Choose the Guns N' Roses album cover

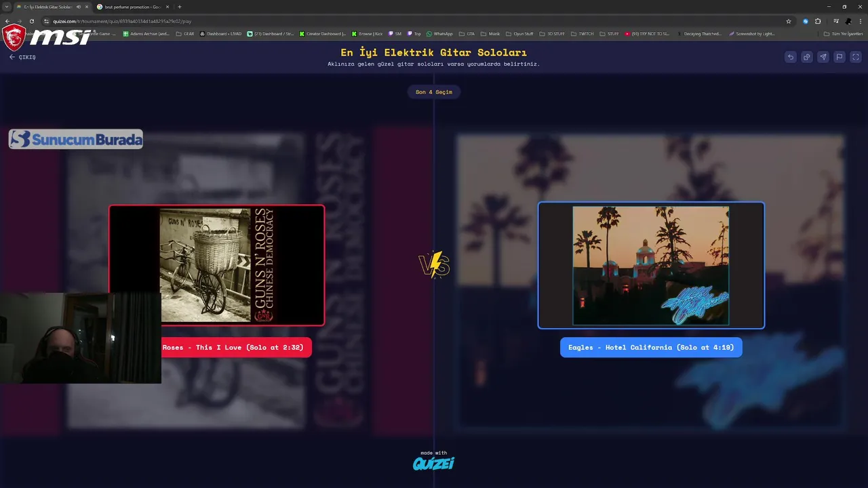point(216,265)
